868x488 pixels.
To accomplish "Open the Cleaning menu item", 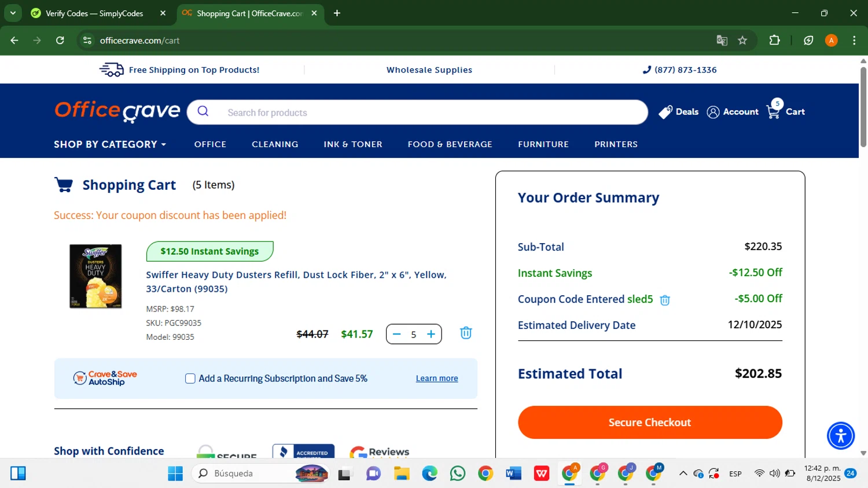I will [275, 144].
